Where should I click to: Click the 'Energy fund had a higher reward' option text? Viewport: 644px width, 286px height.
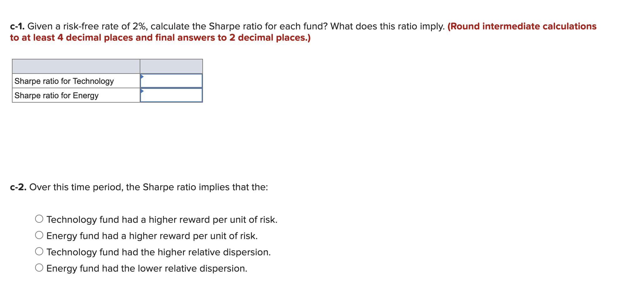(x=152, y=236)
